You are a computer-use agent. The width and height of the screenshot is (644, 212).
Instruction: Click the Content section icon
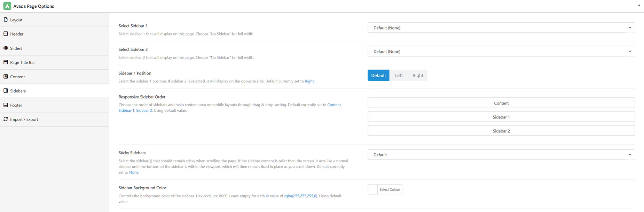6,77
